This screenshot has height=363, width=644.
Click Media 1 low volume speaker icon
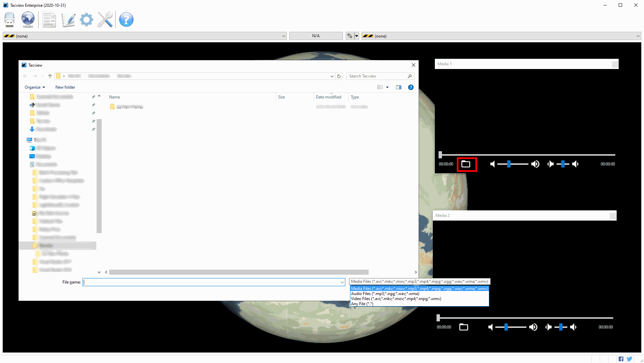click(493, 164)
